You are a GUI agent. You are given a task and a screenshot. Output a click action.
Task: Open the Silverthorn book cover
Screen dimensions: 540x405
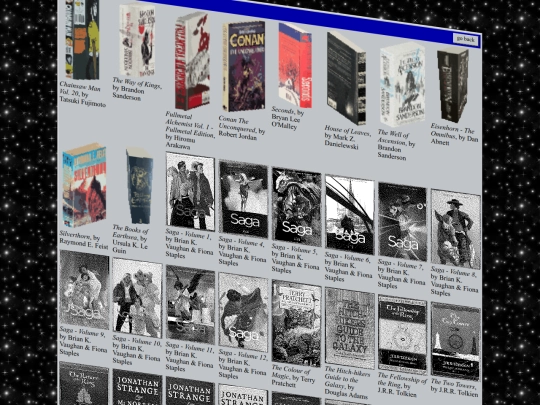(x=84, y=185)
